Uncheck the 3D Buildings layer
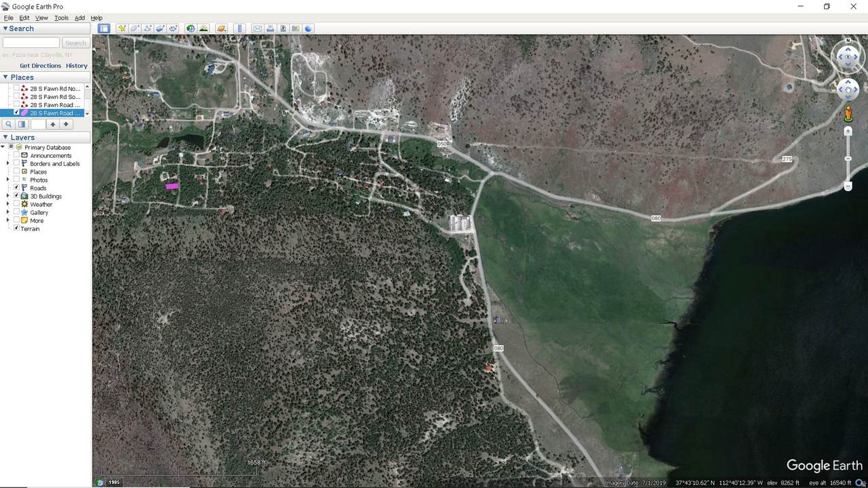The width and height of the screenshot is (868, 488). [16, 197]
